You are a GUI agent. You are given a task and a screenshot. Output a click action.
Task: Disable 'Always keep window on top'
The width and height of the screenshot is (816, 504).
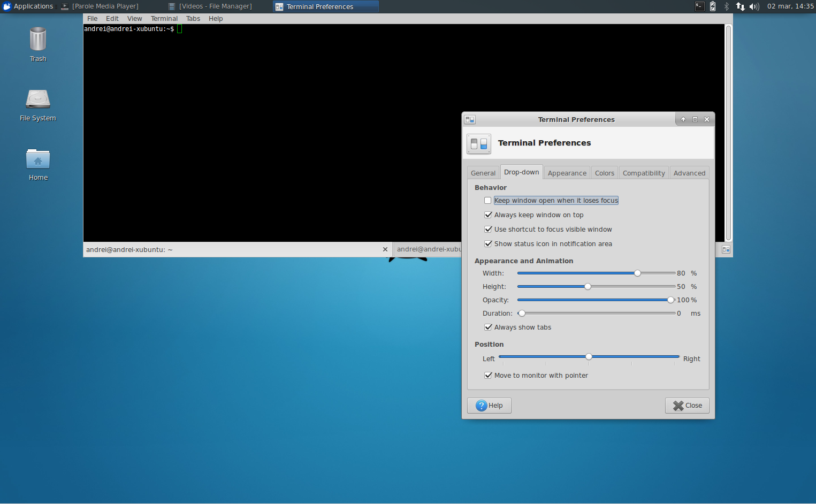coord(487,215)
